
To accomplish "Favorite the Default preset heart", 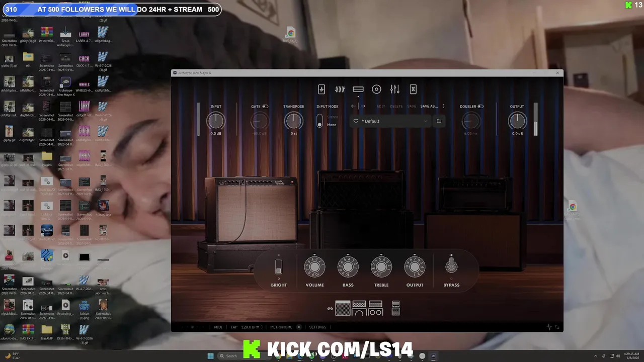I will point(356,121).
